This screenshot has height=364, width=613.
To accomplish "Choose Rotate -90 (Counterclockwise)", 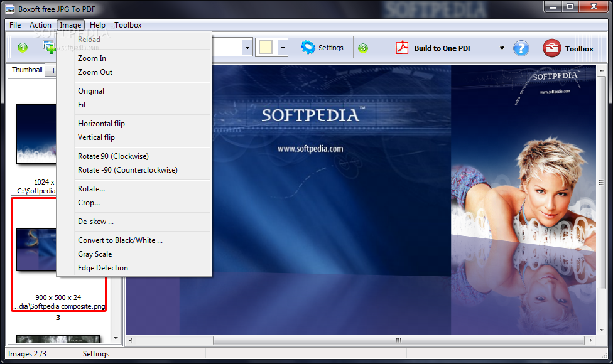I will 134,170.
